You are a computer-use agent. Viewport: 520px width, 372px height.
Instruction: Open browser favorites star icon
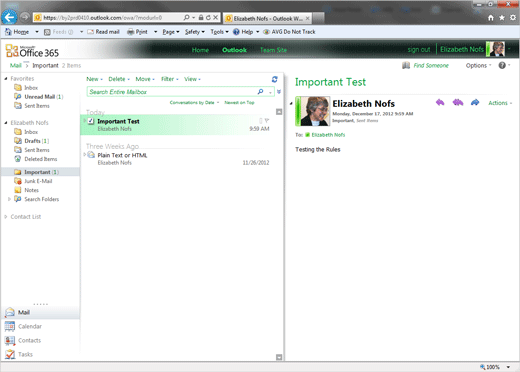[x=502, y=18]
